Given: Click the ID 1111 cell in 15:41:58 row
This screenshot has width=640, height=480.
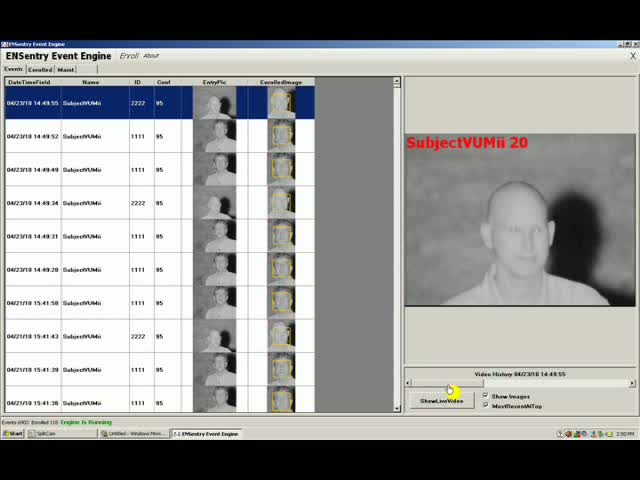Looking at the screenshot, I should click(142, 303).
